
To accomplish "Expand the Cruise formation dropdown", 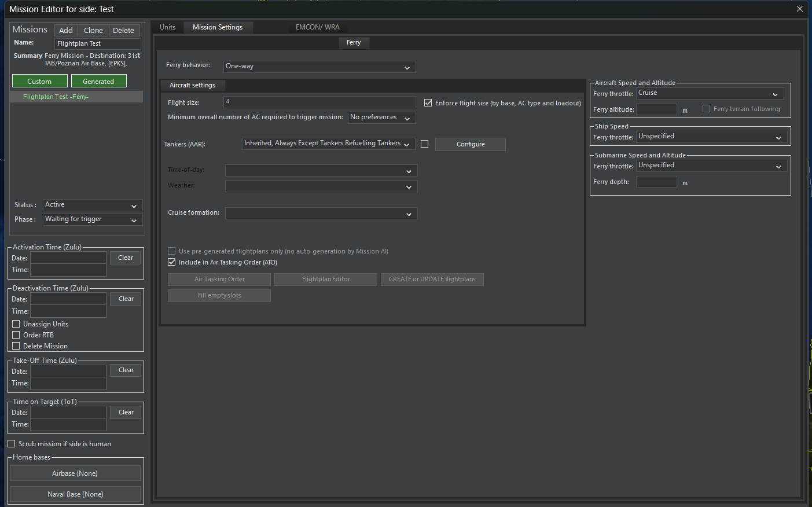I will [x=321, y=214].
